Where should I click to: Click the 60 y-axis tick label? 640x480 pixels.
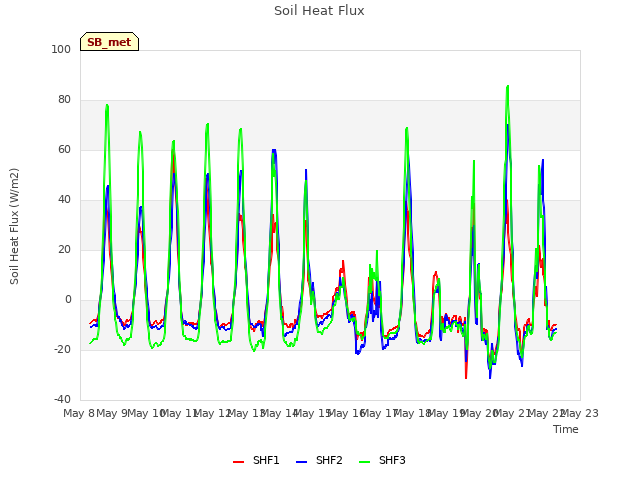tap(64, 149)
